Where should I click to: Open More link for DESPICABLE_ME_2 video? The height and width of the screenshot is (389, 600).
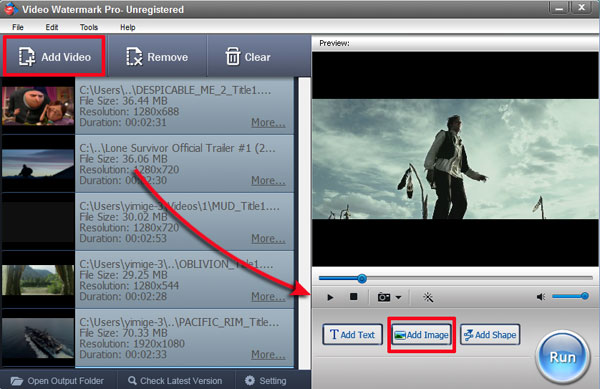point(268,123)
